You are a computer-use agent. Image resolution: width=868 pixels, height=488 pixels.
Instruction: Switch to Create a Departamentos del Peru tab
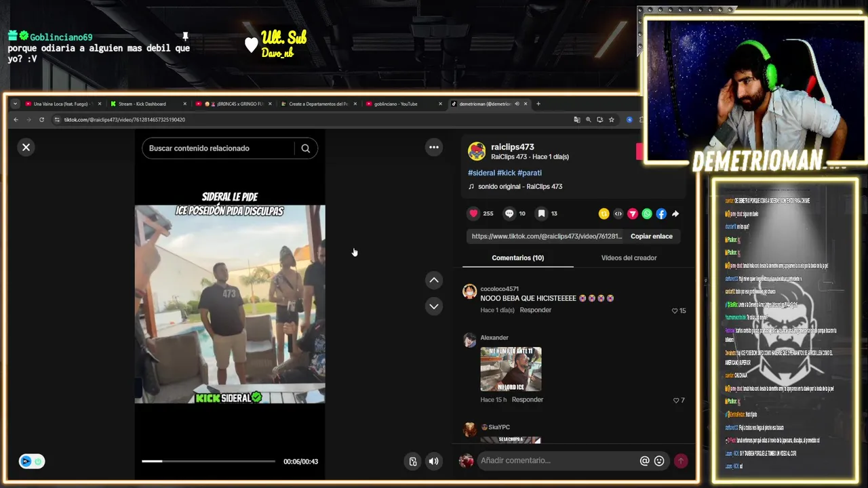[x=317, y=104]
